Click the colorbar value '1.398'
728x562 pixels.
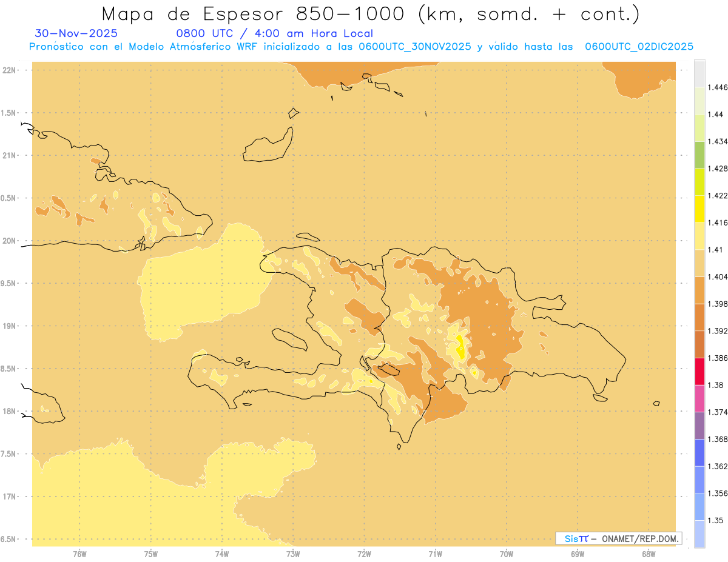click(x=718, y=304)
